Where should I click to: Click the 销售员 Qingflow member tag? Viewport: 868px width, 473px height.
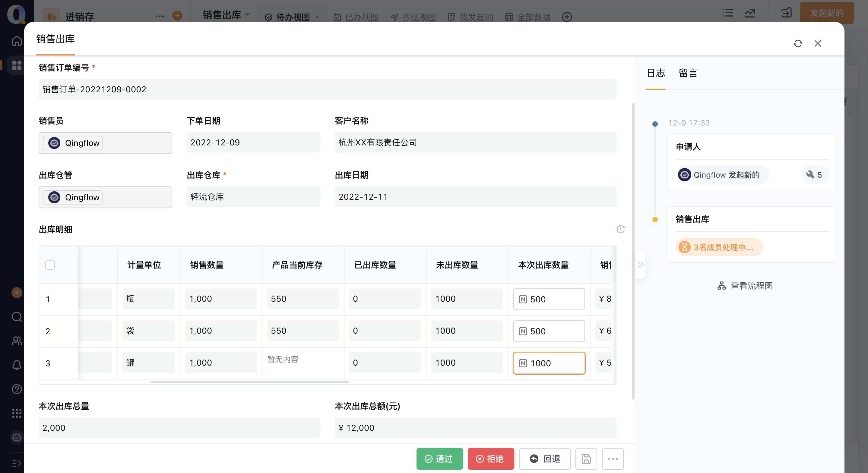pos(73,143)
